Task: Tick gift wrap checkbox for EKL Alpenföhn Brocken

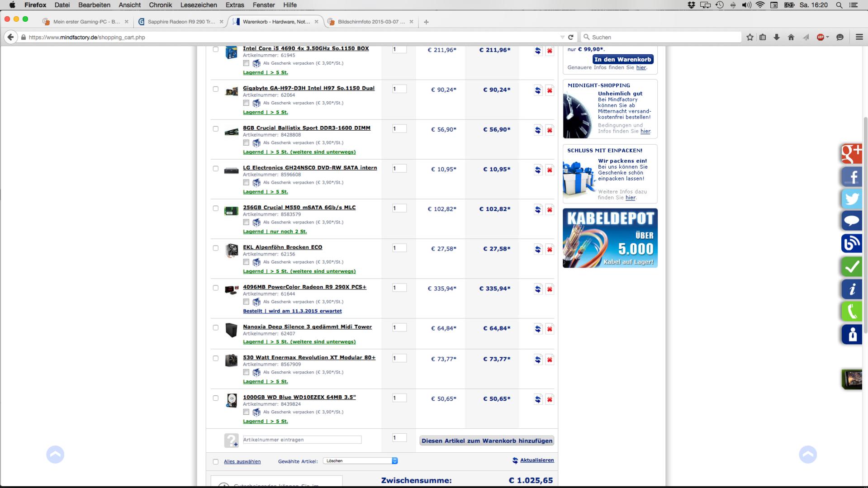Action: [246, 262]
